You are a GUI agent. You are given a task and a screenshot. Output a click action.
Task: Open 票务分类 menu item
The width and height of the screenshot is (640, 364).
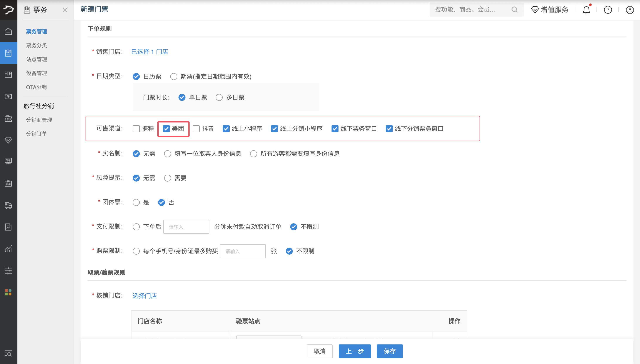(37, 45)
